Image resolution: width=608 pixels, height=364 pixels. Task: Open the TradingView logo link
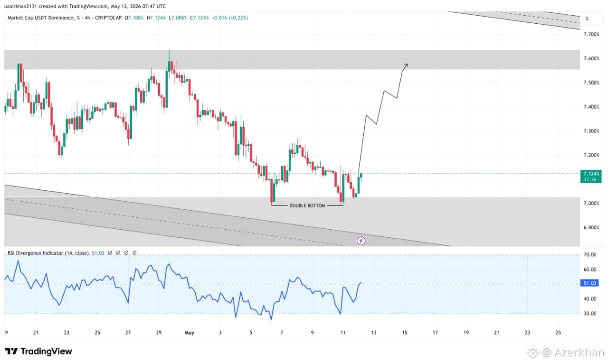tap(38, 351)
